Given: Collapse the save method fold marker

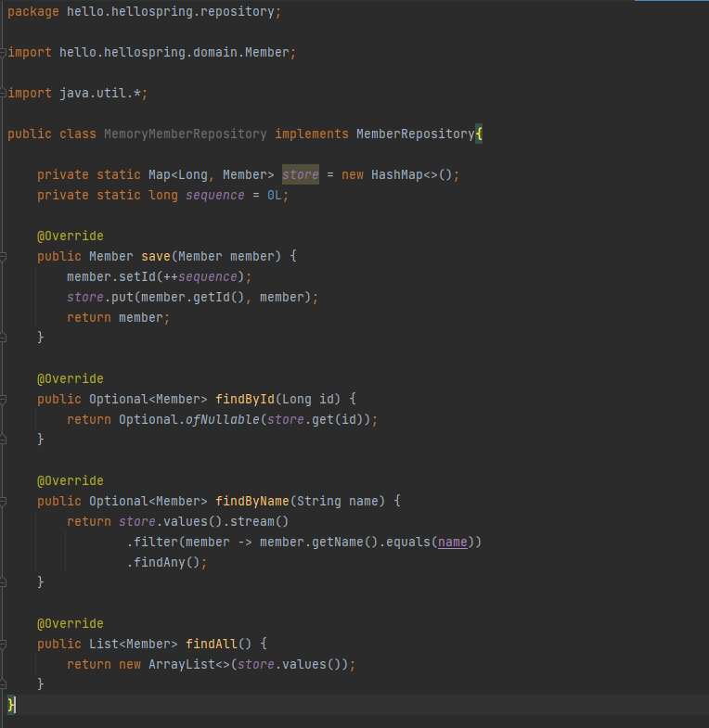Looking at the screenshot, I should [x=3, y=256].
